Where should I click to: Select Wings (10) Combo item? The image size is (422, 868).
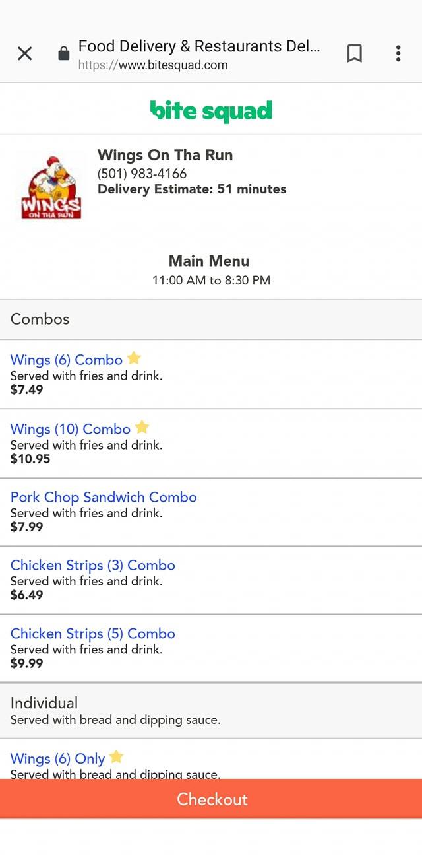click(x=71, y=429)
